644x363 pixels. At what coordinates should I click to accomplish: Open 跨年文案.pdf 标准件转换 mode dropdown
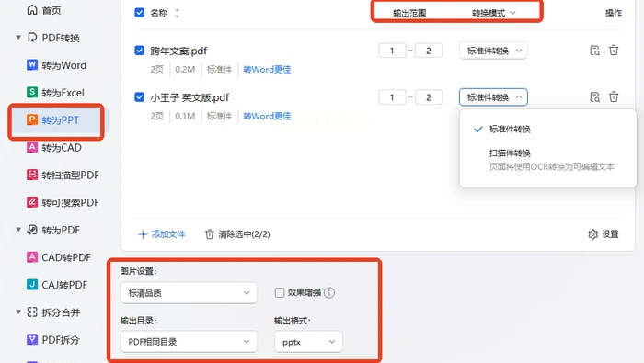[493, 51]
